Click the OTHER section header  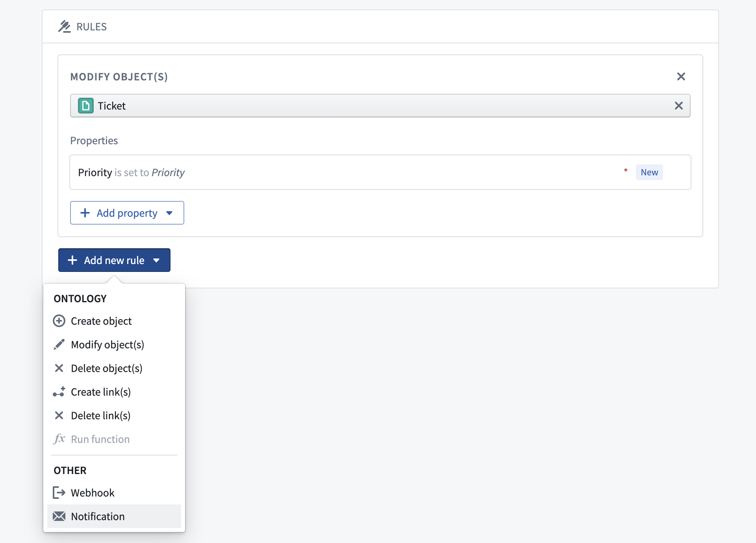click(x=70, y=470)
